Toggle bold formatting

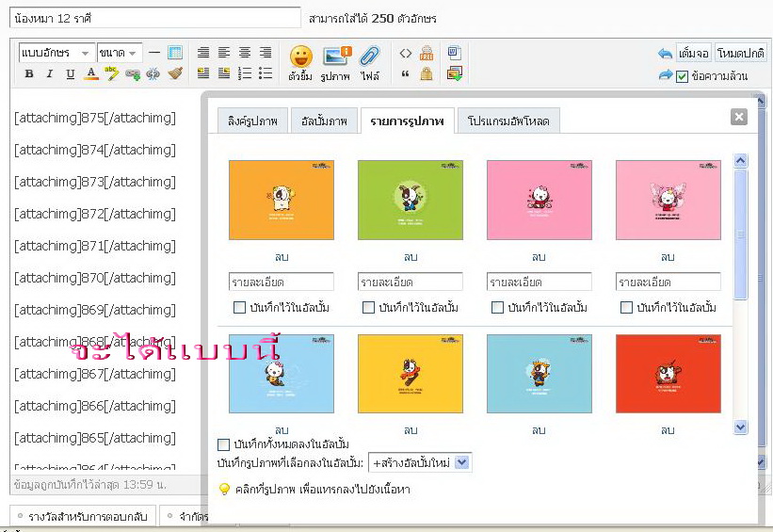pos(29,74)
